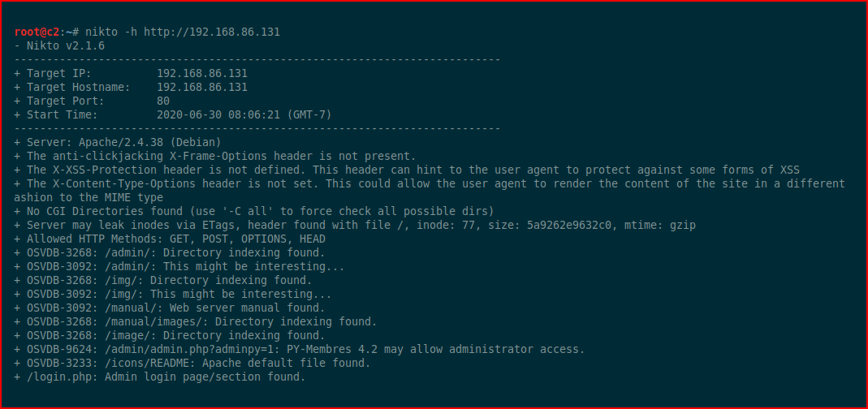Click the Target Port 80 value
The width and height of the screenshot is (868, 409).
[163, 101]
